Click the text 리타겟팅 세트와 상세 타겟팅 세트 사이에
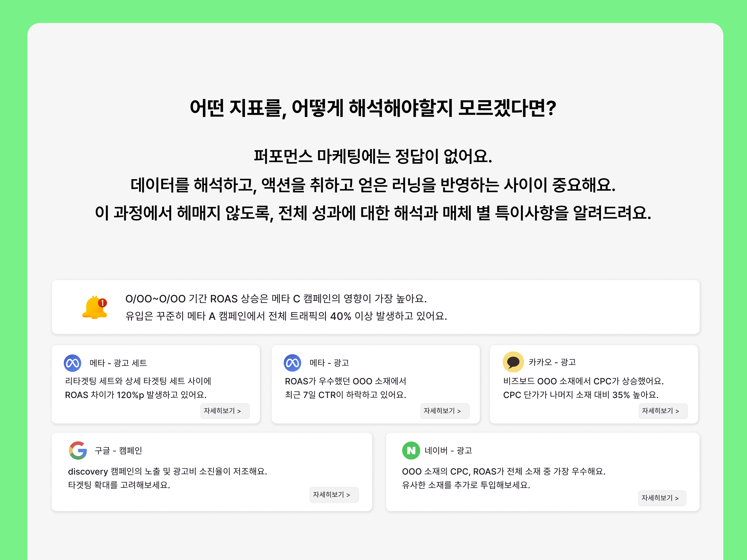 coord(138,381)
